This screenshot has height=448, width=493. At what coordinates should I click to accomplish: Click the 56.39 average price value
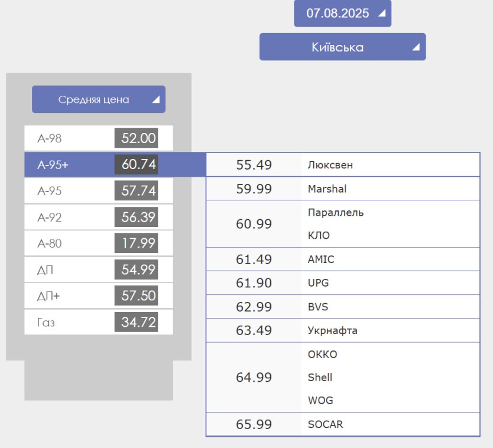coord(136,217)
